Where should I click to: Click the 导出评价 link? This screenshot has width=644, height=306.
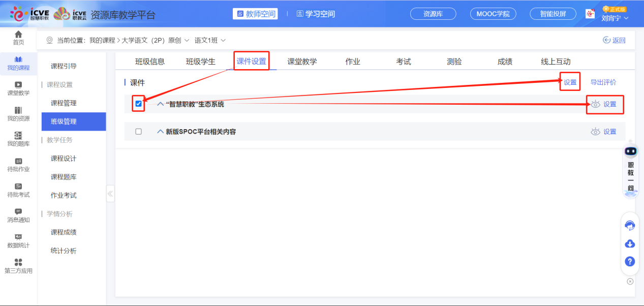pos(602,81)
